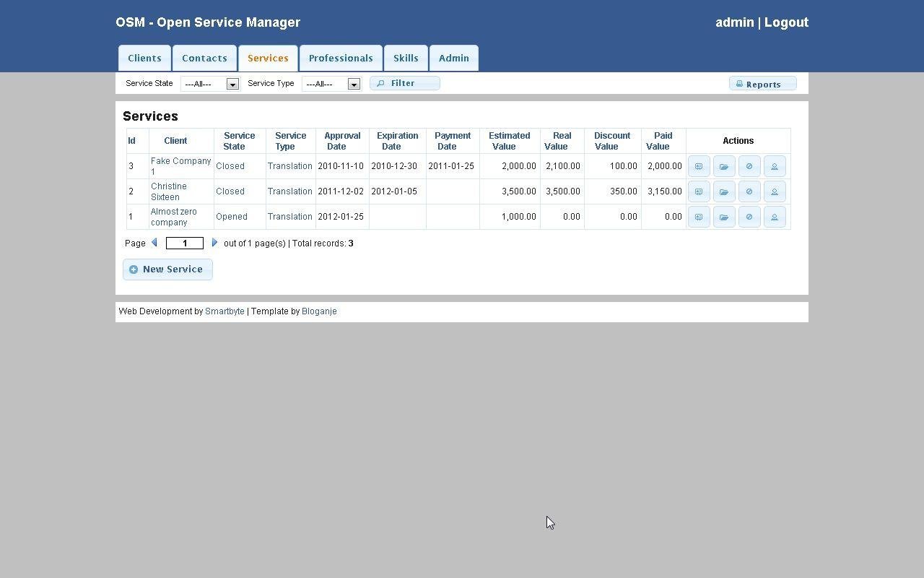
Task: Click the details card icon on the Opened service row
Action: (x=698, y=217)
